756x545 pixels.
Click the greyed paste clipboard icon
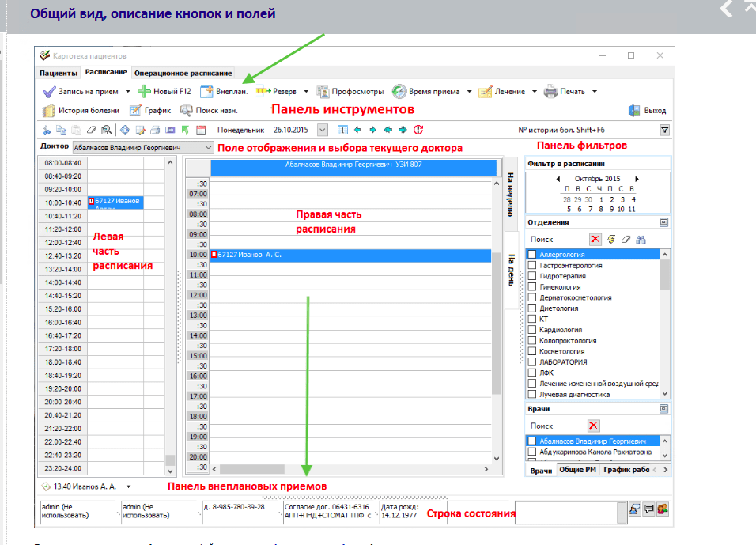click(76, 131)
